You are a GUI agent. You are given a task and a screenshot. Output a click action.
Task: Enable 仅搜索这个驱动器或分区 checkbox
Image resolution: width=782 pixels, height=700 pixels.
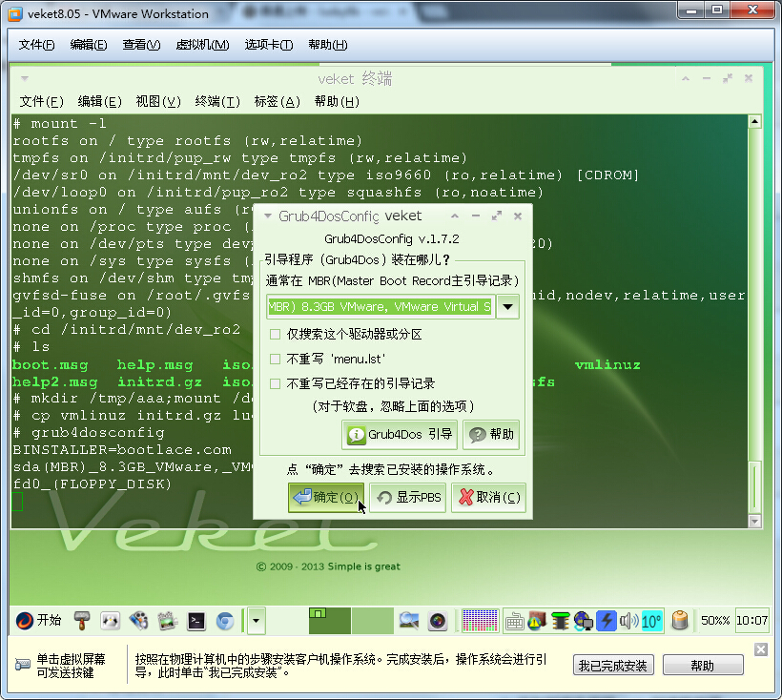(275, 334)
